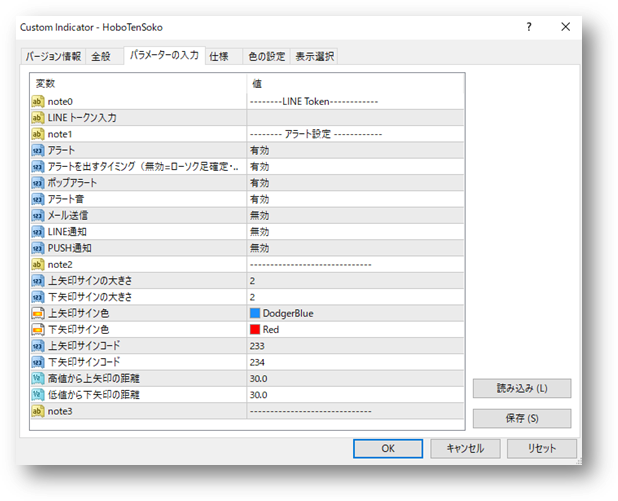Click the string icon beside note0
Screen dimensions: 618x501
(x=37, y=102)
